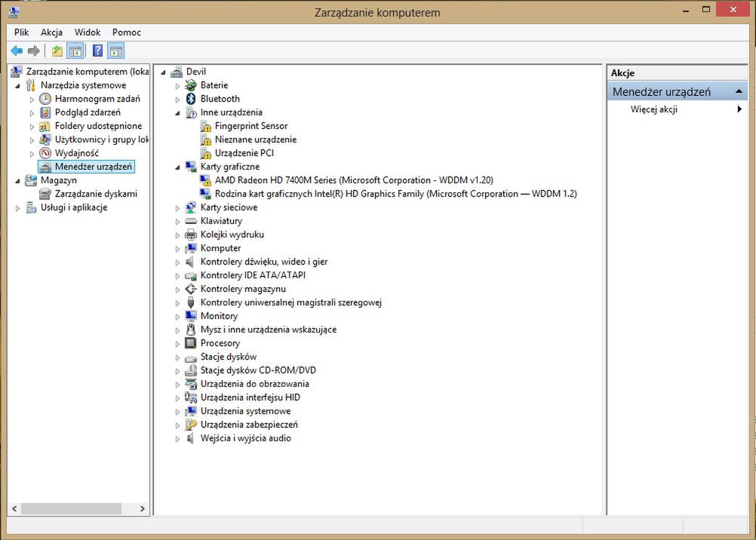Open the Akcja menu
Image resolution: width=756 pixels, height=540 pixels.
[51, 32]
